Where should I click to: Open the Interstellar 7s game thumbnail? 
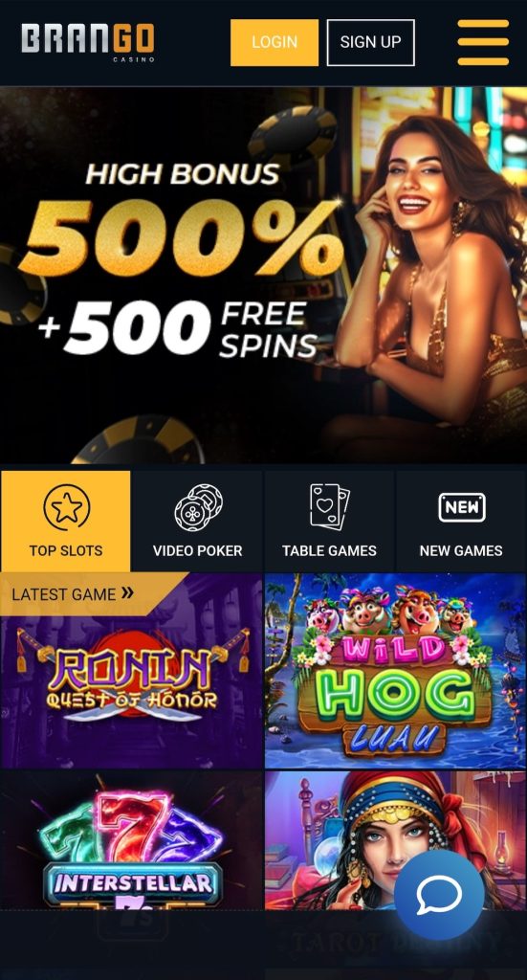click(x=131, y=840)
